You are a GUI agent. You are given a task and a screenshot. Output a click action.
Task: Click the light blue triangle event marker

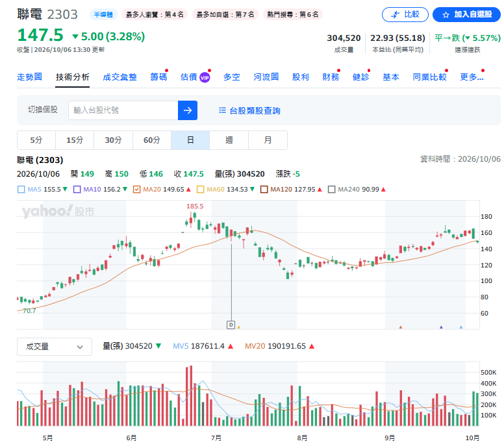(x=461, y=327)
